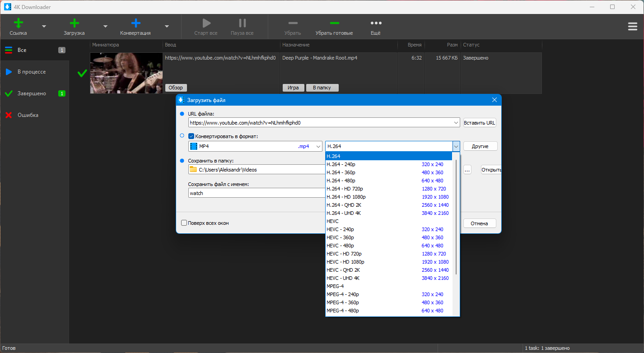Open the hamburger menu
This screenshot has height=353, width=644.
[632, 26]
